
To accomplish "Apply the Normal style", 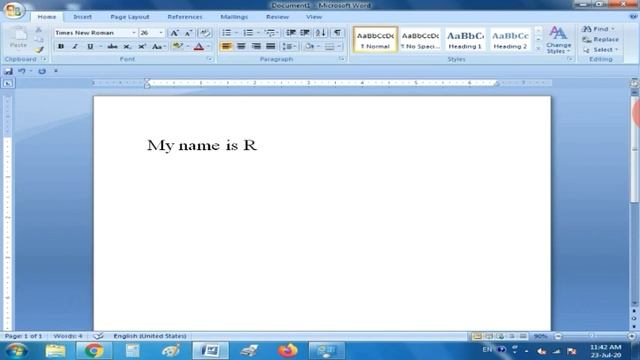I will click(x=375, y=40).
